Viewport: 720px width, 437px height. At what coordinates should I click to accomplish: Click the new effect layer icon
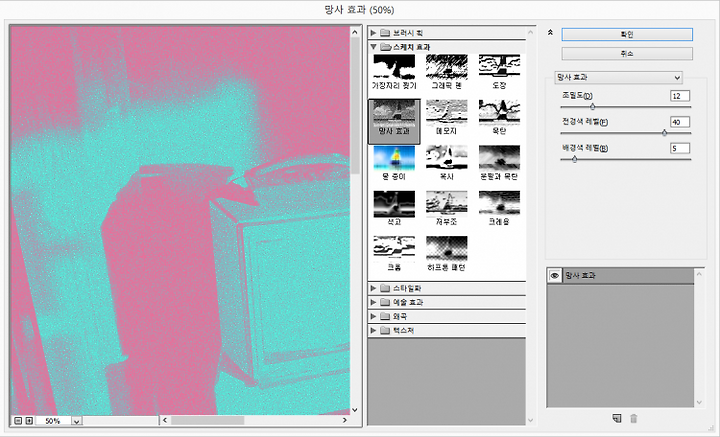click(617, 418)
